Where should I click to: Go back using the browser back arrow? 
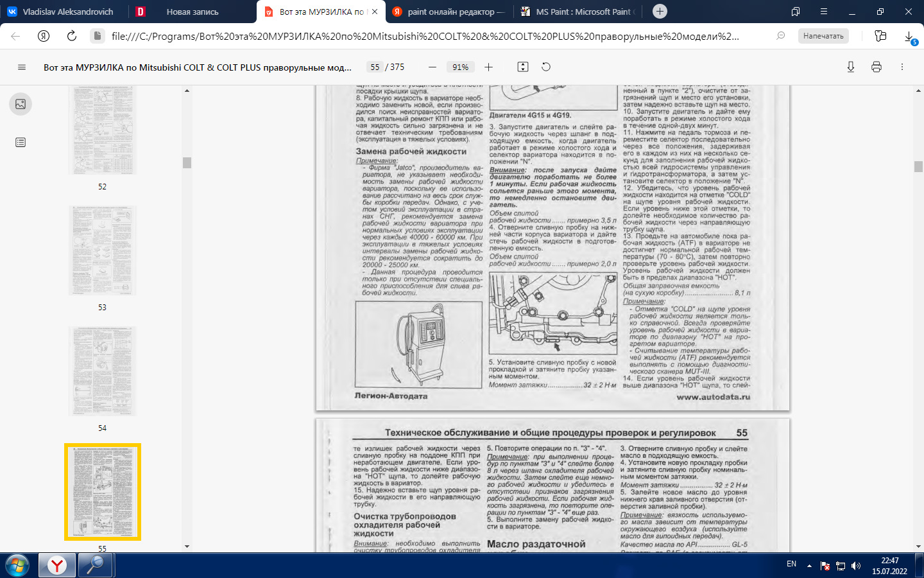coord(15,36)
